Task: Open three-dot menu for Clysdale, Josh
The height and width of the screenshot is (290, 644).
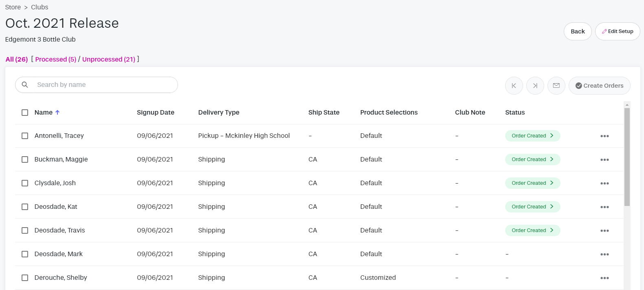Action: [604, 184]
